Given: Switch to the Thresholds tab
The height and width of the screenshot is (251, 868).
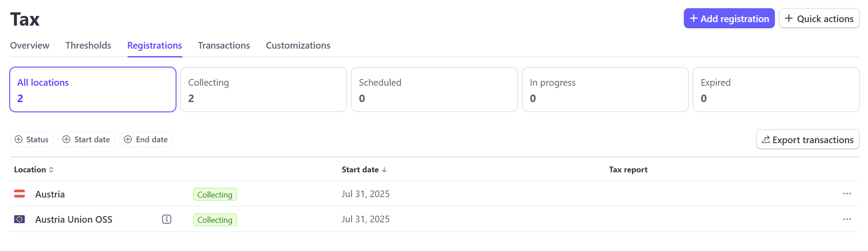Looking at the screenshot, I should point(88,46).
